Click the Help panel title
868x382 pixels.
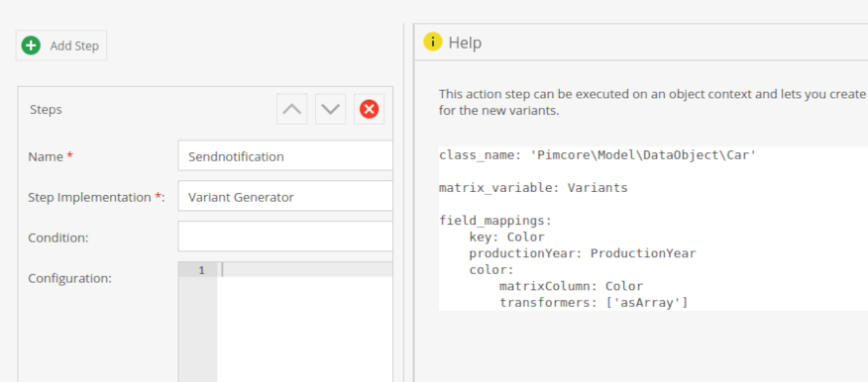pyautogui.click(x=465, y=43)
